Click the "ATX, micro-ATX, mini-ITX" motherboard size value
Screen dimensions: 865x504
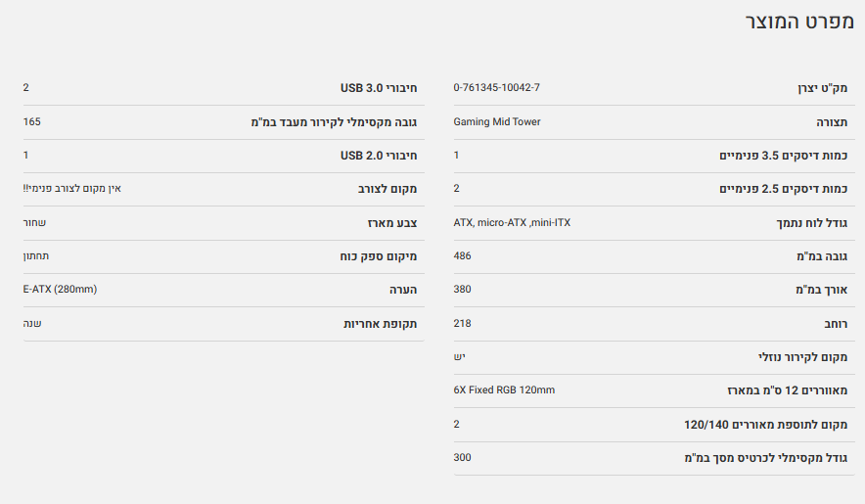click(512, 223)
